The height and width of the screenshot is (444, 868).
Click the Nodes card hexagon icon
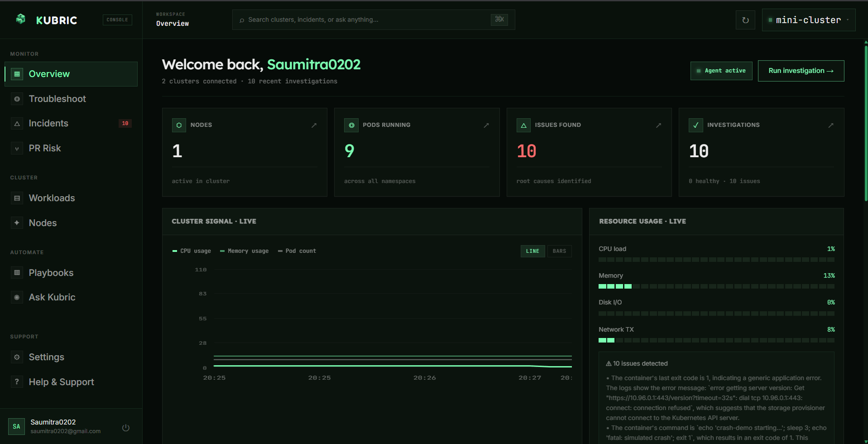pyautogui.click(x=179, y=125)
